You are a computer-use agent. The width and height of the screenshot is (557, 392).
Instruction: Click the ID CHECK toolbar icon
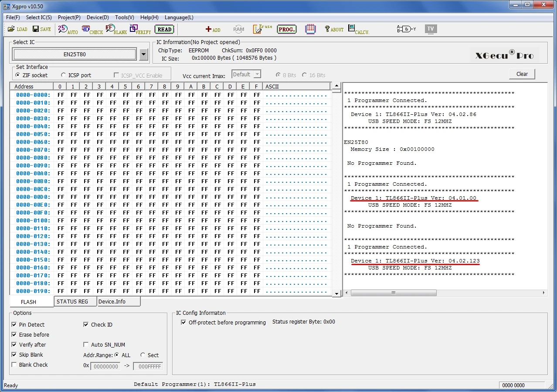coord(92,29)
